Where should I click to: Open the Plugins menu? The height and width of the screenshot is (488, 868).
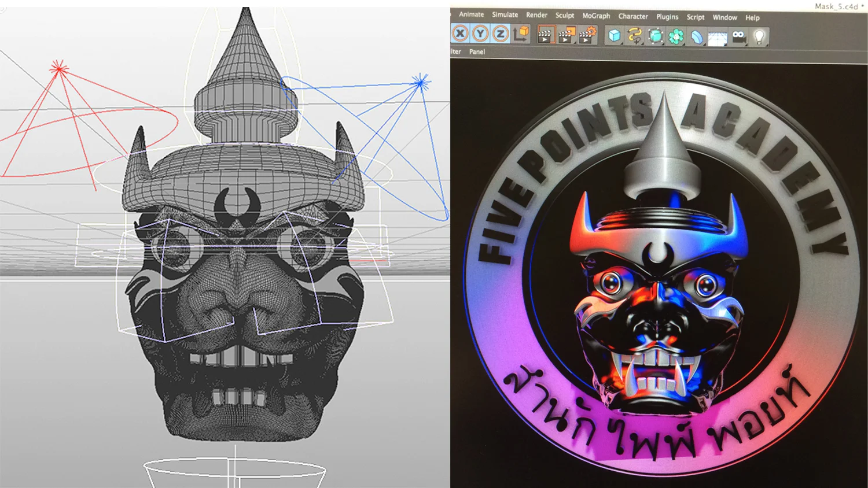[667, 17]
